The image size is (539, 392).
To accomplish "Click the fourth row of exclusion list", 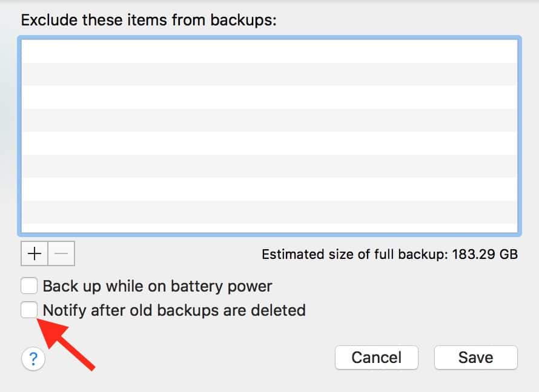I will (x=269, y=120).
